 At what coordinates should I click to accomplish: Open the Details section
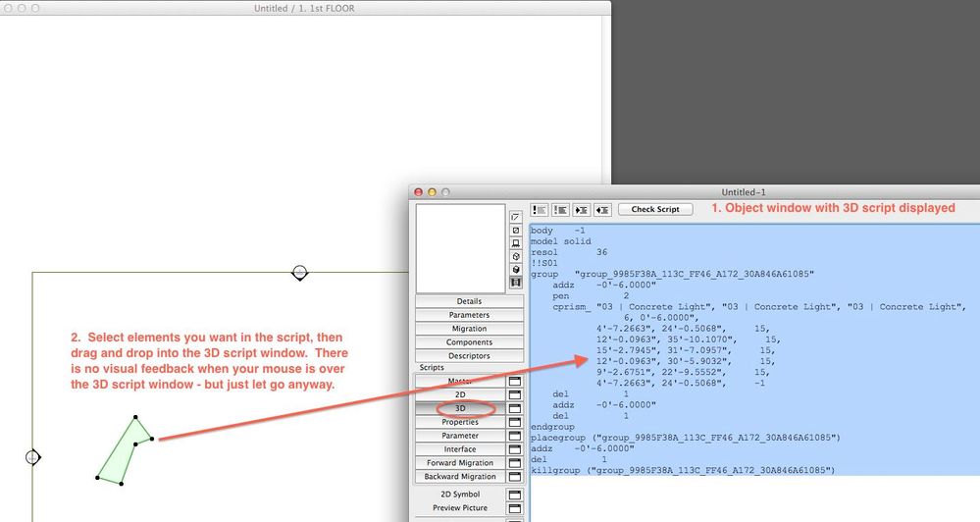coord(469,301)
